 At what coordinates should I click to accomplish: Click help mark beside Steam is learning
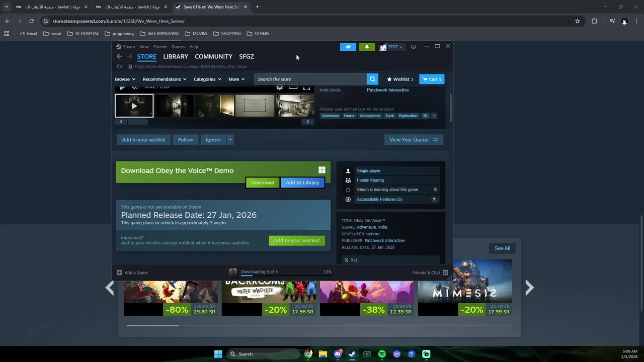pos(435,190)
